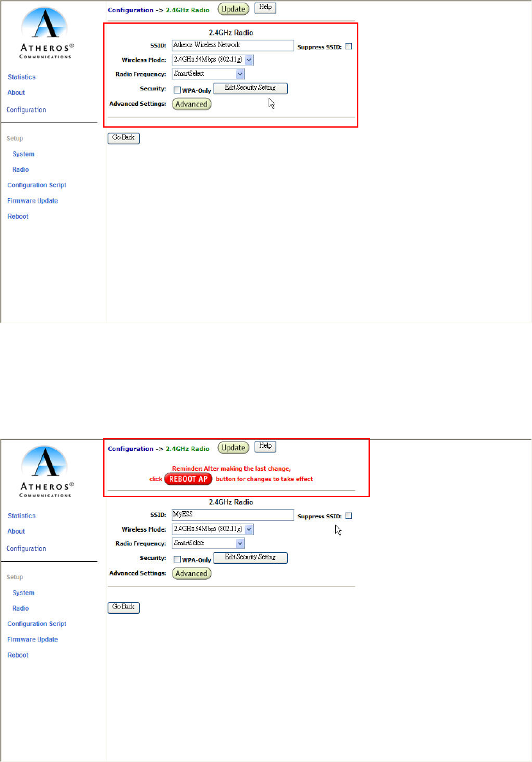Click Go Back in the bottom screenshot

click(x=124, y=608)
